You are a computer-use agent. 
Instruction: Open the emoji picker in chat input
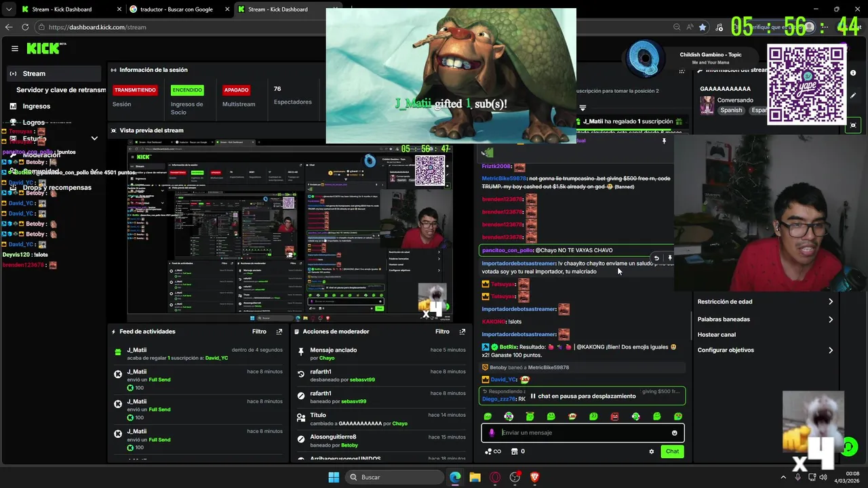pyautogui.click(x=674, y=433)
